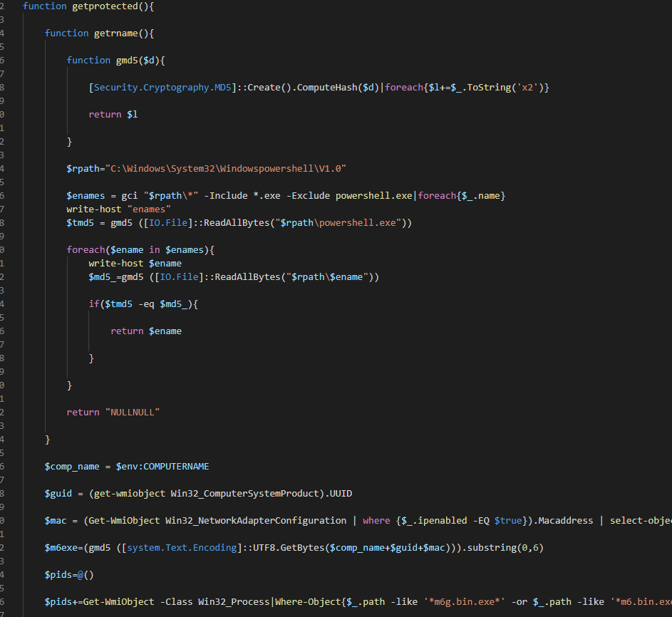
Task: Click the "NULLNULL" string literal
Action: point(133,412)
